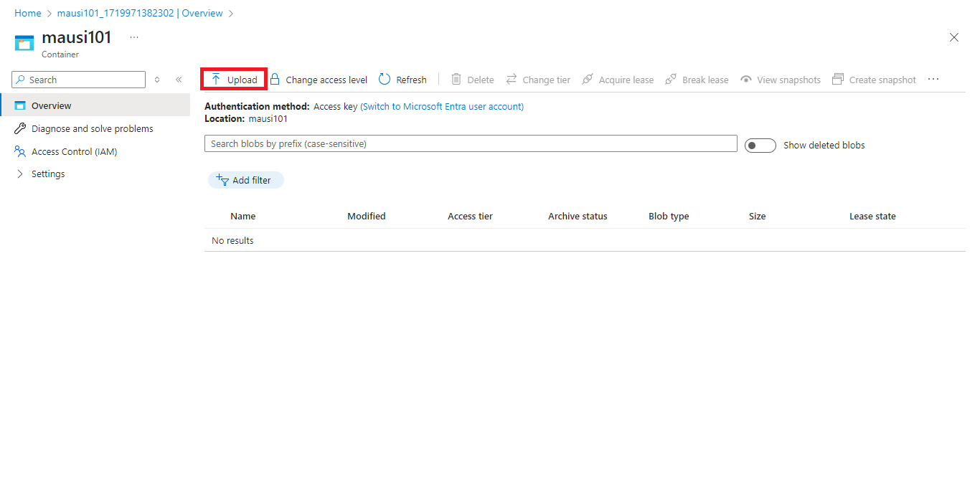980x479 pixels.
Task: Click the Diagnose and solve problems wrench icon
Action: click(20, 128)
